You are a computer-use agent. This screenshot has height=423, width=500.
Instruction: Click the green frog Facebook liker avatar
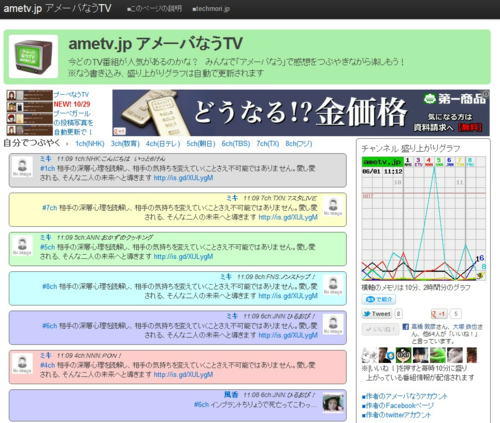tap(437, 355)
